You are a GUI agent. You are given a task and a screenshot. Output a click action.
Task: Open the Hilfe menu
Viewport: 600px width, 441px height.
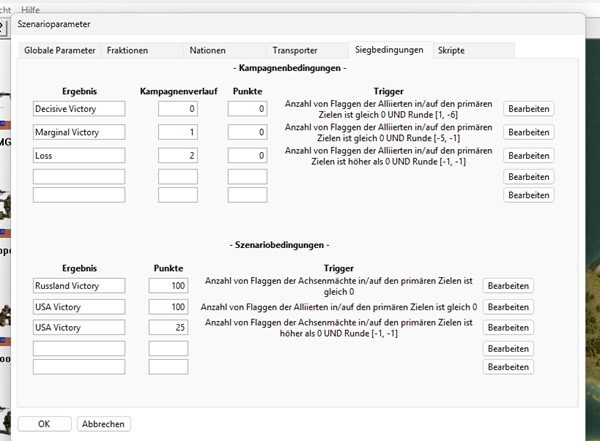31,10
